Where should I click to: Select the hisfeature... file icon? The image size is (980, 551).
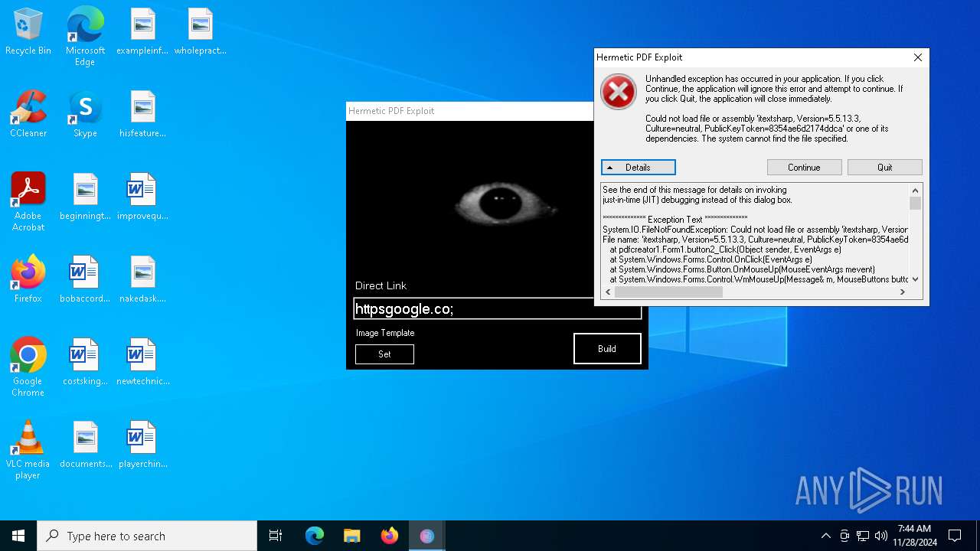point(142,115)
